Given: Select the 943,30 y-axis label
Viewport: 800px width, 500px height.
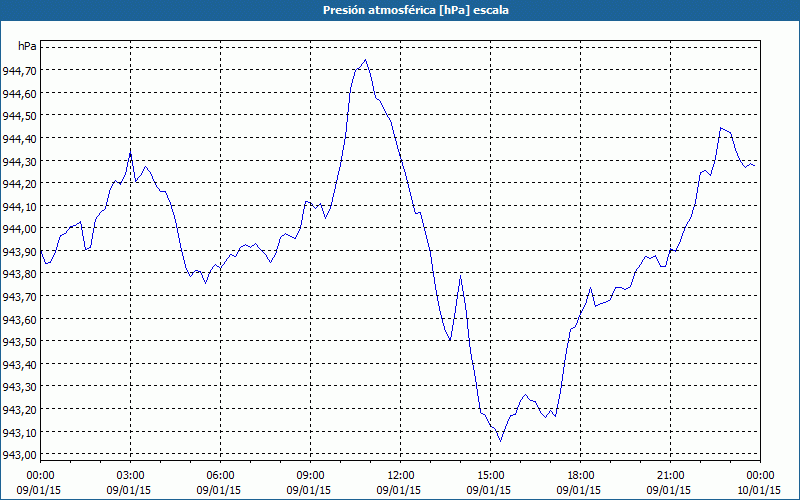Looking at the screenshot, I should coord(19,387).
